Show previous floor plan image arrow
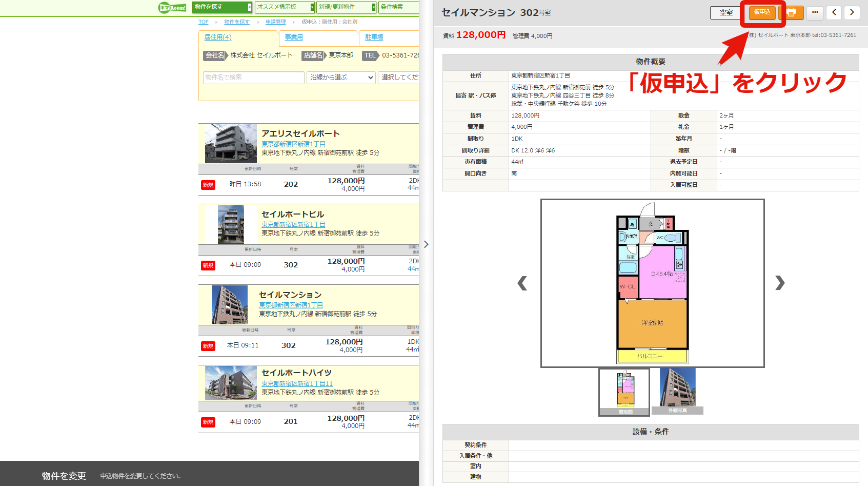Image resolution: width=868 pixels, height=486 pixels. [x=522, y=283]
